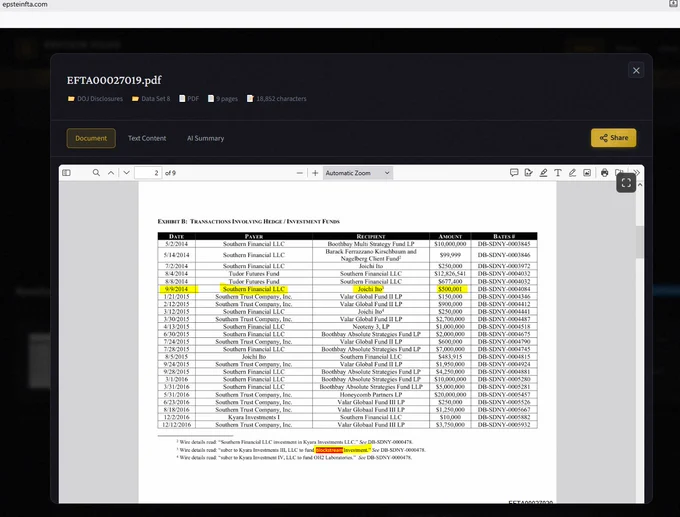
Task: Switch to the Document tab
Action: click(91, 138)
